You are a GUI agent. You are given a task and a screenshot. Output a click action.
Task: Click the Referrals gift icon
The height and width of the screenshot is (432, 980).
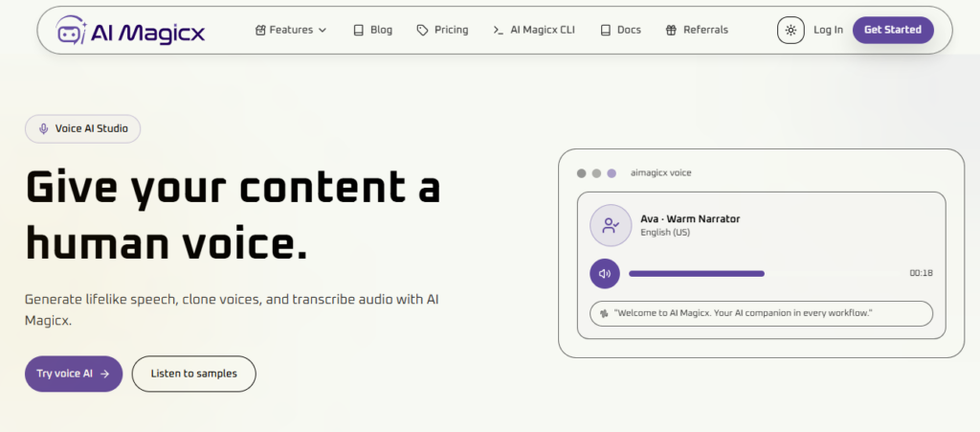671,30
